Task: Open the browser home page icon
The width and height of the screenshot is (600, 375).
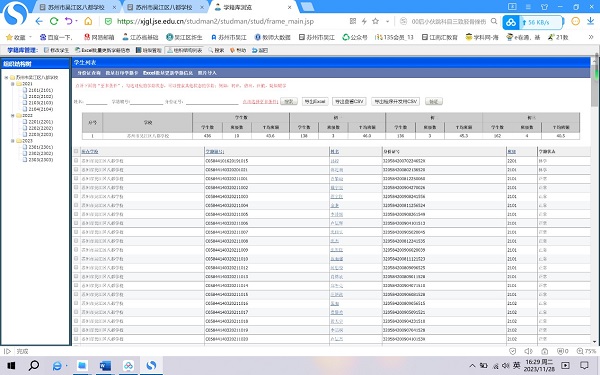Action: pyautogui.click(x=88, y=21)
